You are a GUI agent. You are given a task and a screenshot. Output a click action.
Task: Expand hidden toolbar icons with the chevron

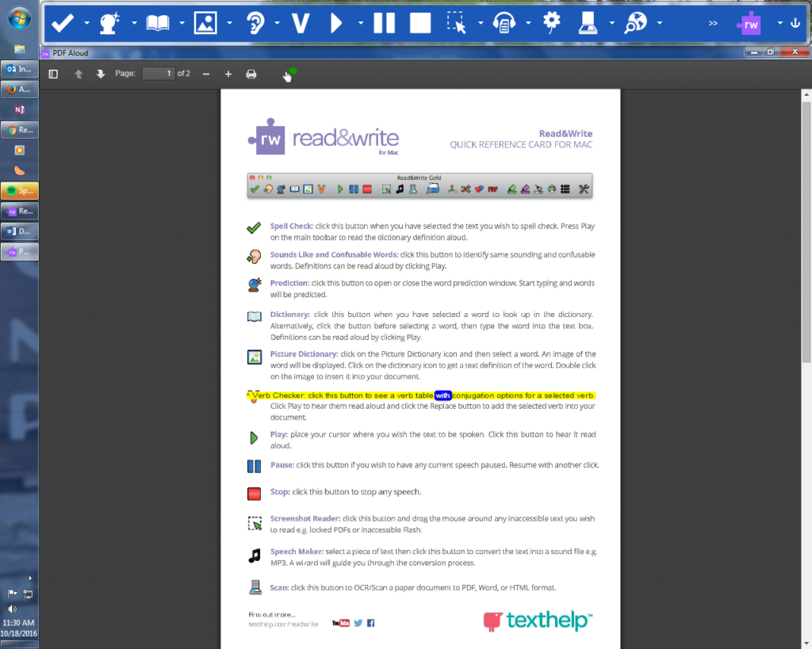click(x=712, y=22)
